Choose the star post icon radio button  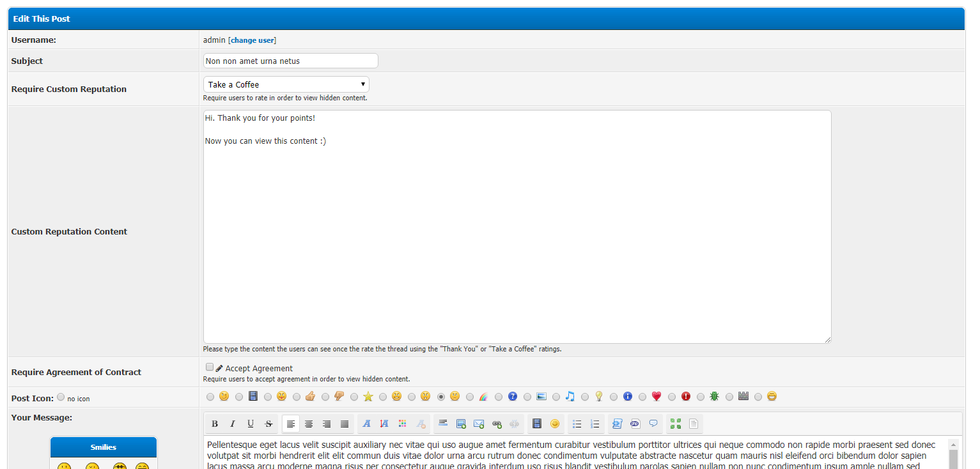coord(354,397)
